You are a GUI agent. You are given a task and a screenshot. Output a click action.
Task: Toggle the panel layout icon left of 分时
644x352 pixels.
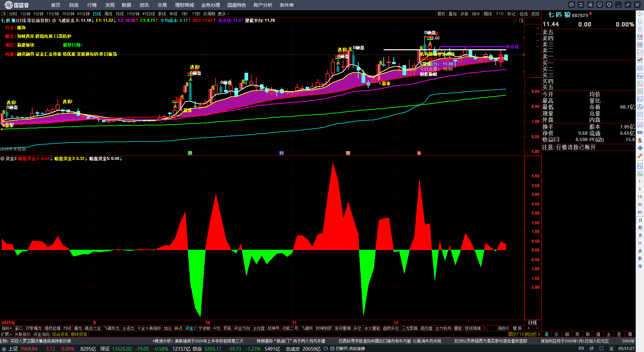pyautogui.click(x=3, y=14)
